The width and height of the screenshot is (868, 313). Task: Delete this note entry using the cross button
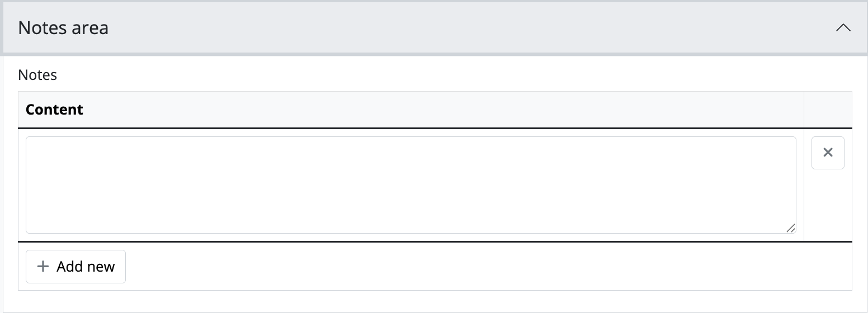828,153
